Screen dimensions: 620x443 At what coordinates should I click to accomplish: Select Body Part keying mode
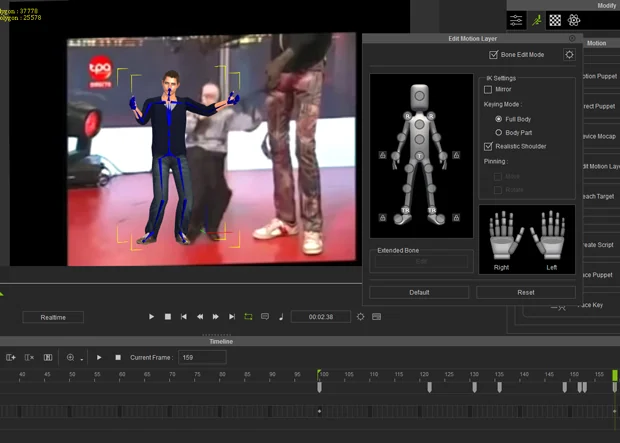(x=498, y=133)
